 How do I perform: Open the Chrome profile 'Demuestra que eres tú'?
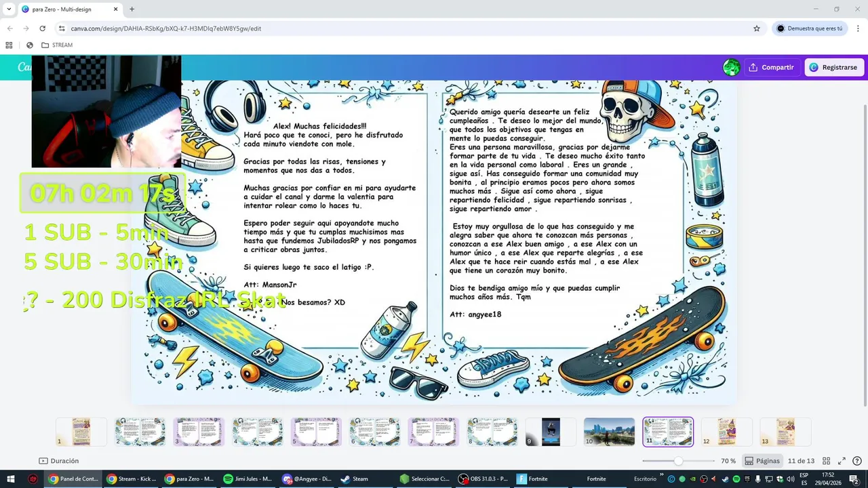(809, 28)
